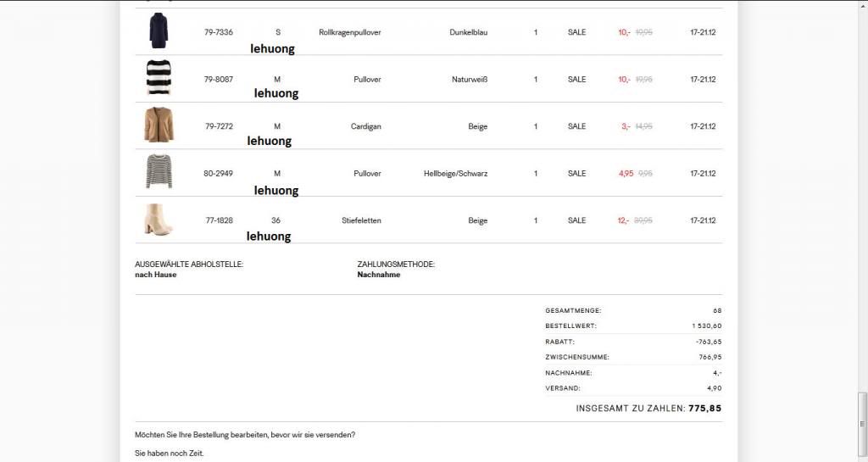The height and width of the screenshot is (462, 868).
Task: Open the black-and-white striped pullover image
Action: click(x=159, y=78)
